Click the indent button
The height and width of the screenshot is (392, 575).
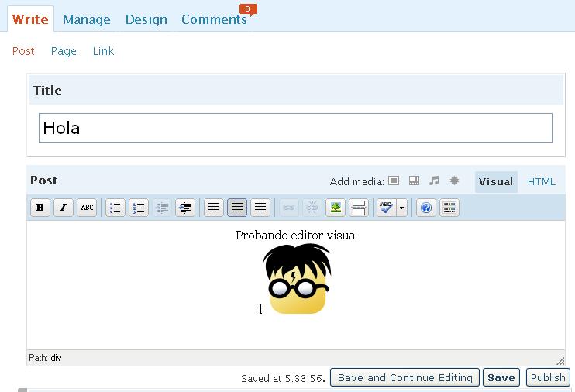point(185,208)
